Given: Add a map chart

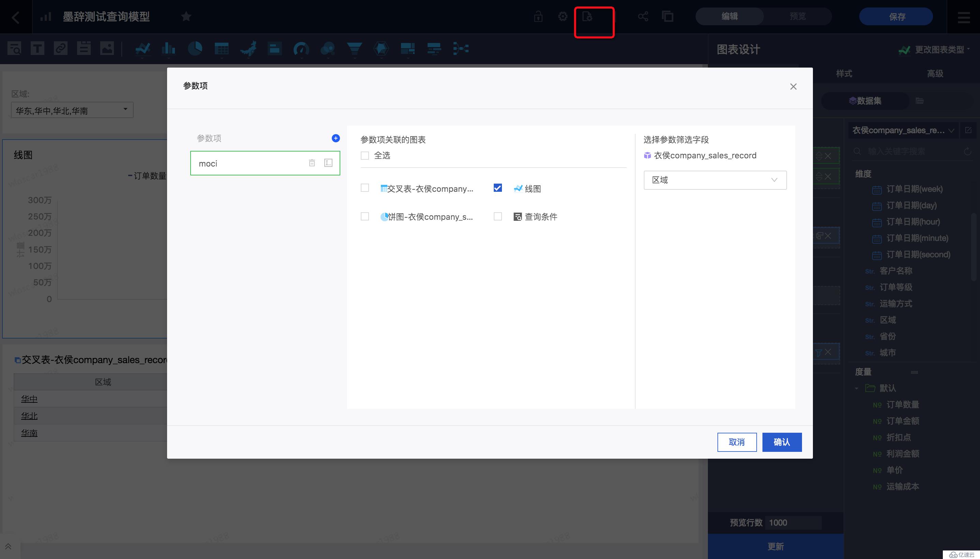Looking at the screenshot, I should point(248,49).
